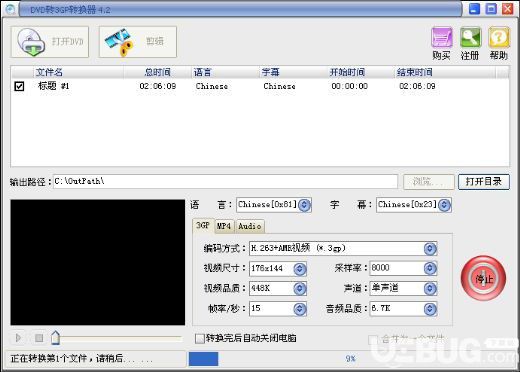
Task: Click the clip edit (剪辑) button
Action: 138,42
